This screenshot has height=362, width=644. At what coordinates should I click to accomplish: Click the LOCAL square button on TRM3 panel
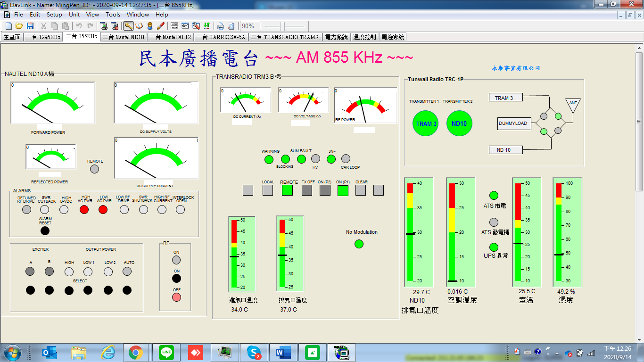[268, 190]
